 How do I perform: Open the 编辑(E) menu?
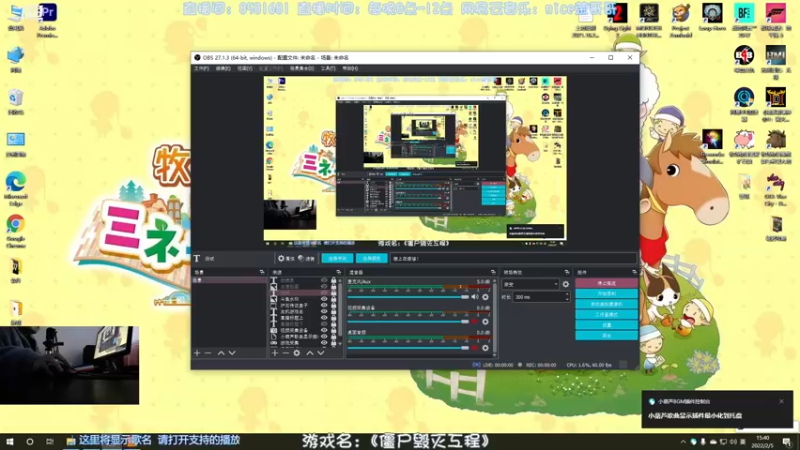tap(223, 68)
